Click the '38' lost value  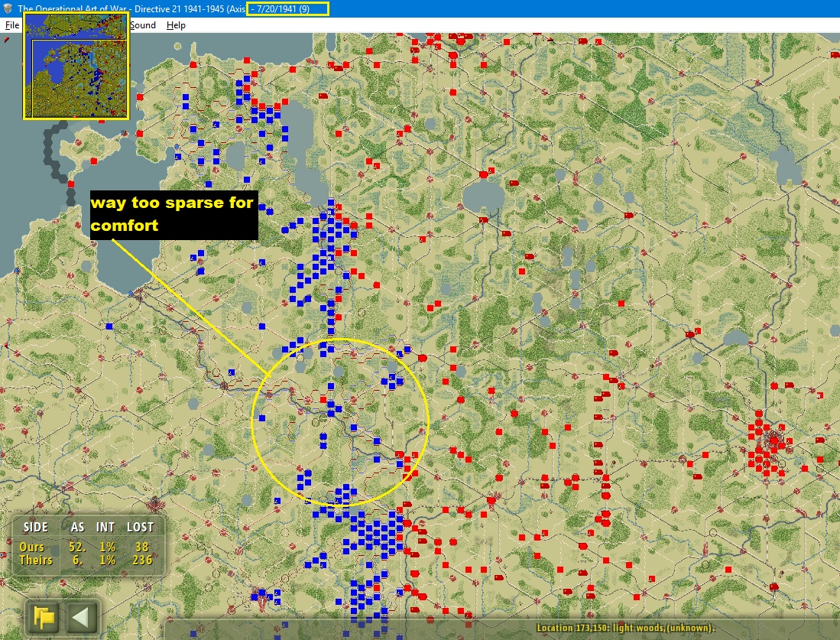142,547
